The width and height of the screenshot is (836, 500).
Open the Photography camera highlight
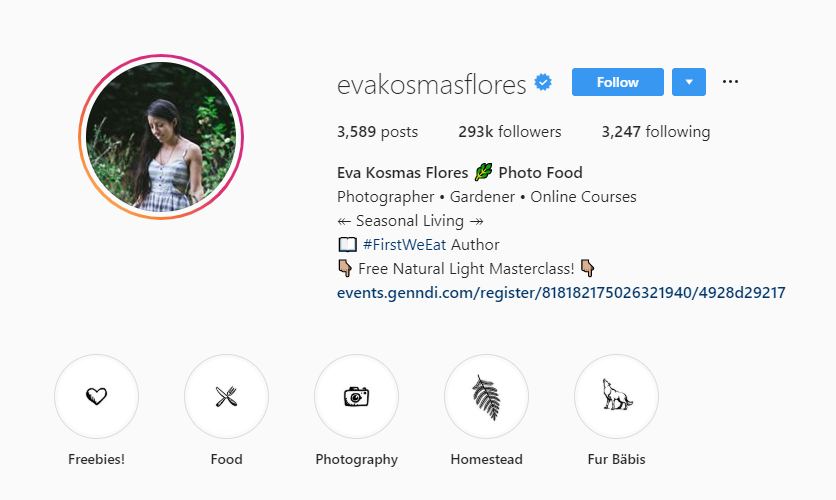click(357, 397)
